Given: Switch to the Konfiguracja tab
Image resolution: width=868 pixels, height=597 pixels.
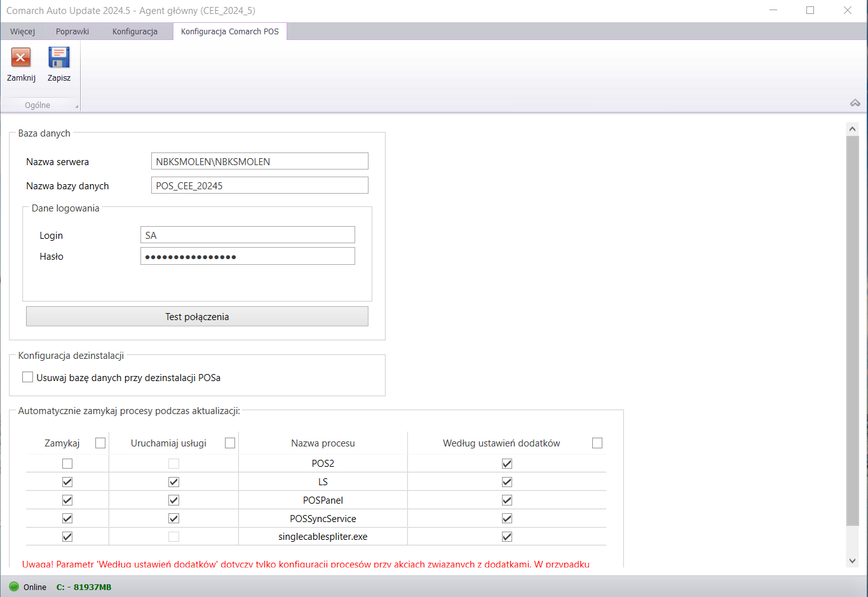Looking at the screenshot, I should [x=135, y=31].
